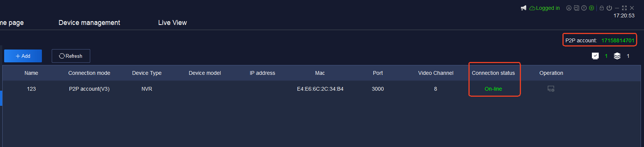Click the megaphone announcement icon
644x147 pixels.
(x=523, y=8)
